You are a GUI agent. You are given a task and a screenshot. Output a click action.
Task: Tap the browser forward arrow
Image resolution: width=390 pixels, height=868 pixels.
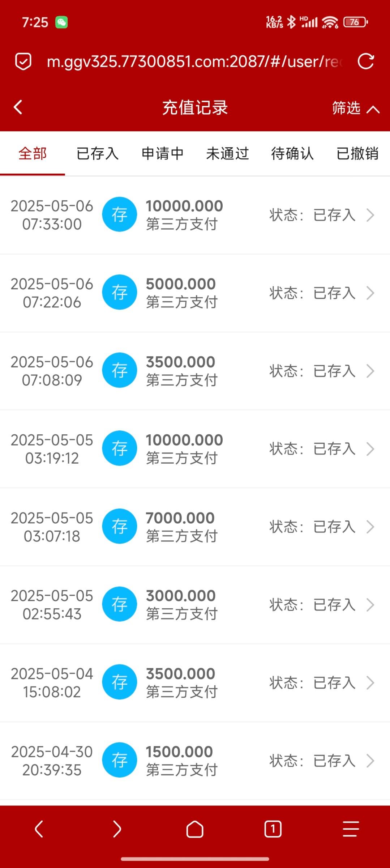[x=117, y=829]
